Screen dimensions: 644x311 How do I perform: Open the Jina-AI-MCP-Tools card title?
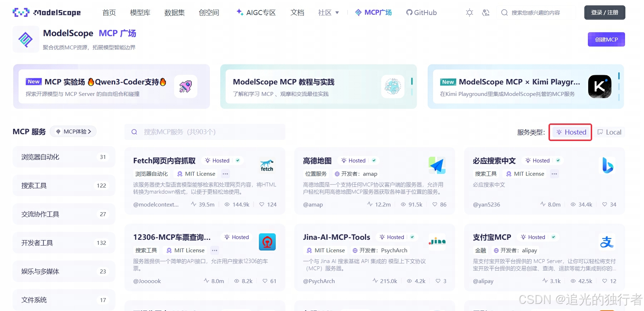[336, 237]
